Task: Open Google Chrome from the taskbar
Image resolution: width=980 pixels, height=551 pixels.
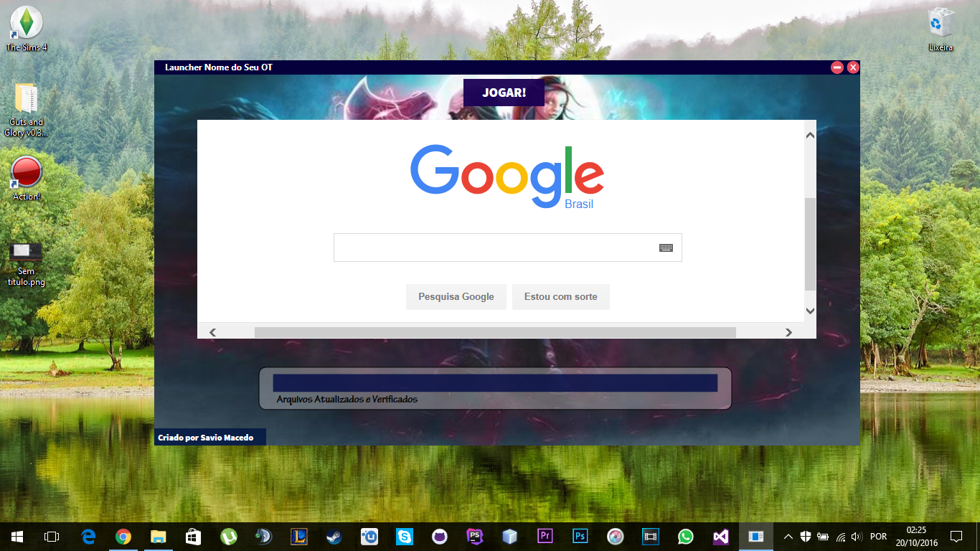Action: tap(123, 536)
